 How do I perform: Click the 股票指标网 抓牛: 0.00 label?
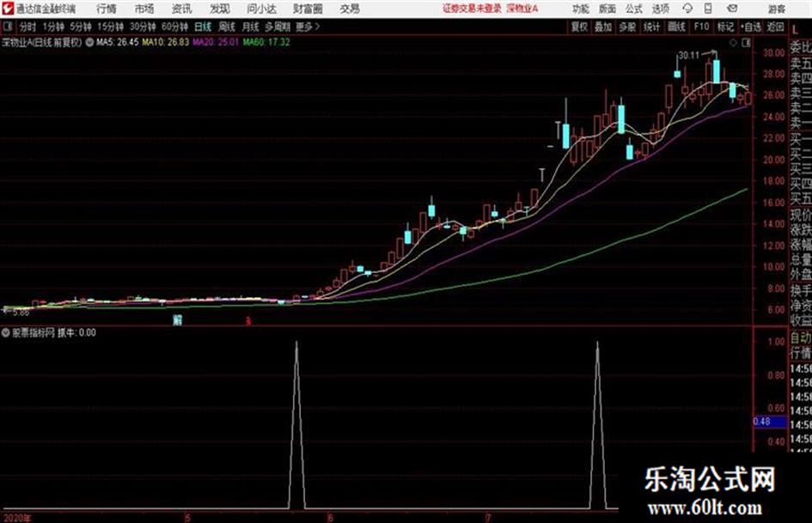pos(54,332)
